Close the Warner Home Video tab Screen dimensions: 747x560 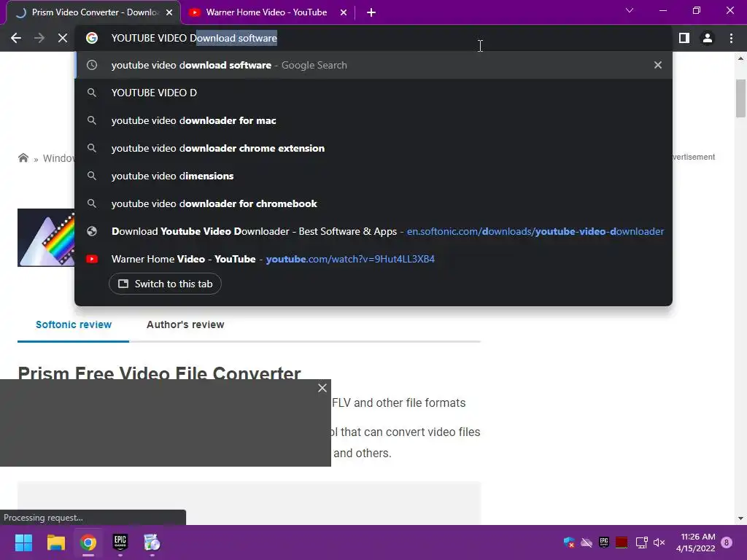click(344, 13)
